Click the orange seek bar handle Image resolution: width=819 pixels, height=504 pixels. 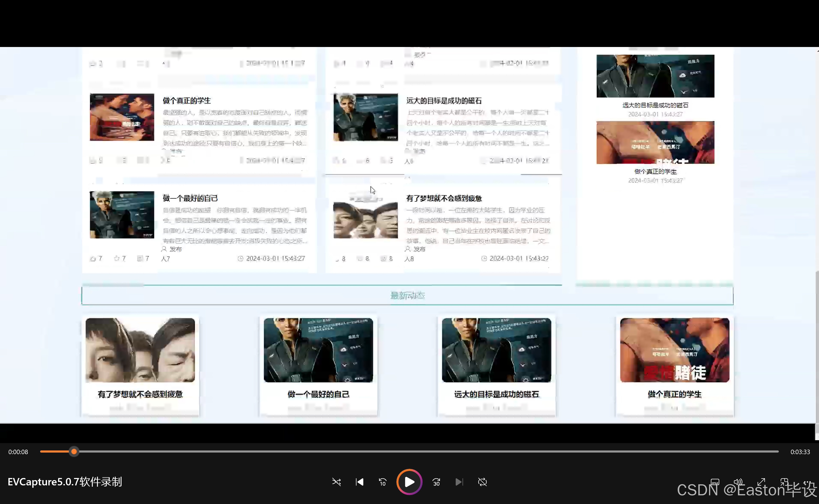74,452
